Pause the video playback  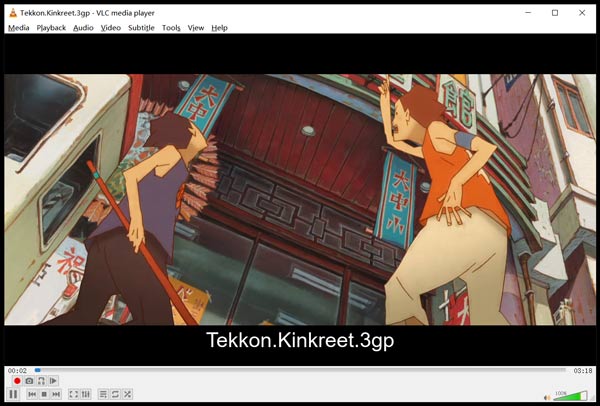click(x=13, y=394)
